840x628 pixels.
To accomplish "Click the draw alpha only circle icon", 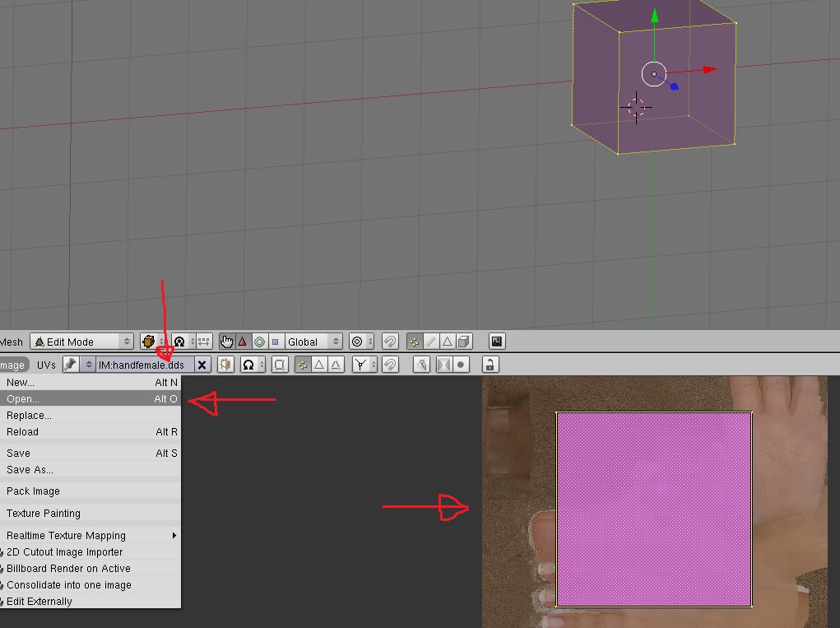I will point(460,365).
